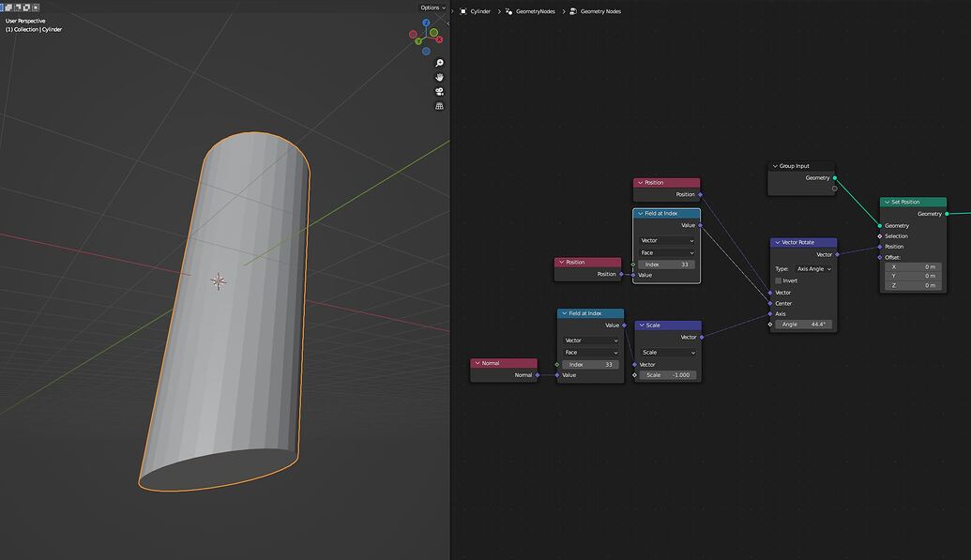Click Set Position's Geometry output socket
Image resolution: width=971 pixels, height=560 pixels.
point(947,214)
